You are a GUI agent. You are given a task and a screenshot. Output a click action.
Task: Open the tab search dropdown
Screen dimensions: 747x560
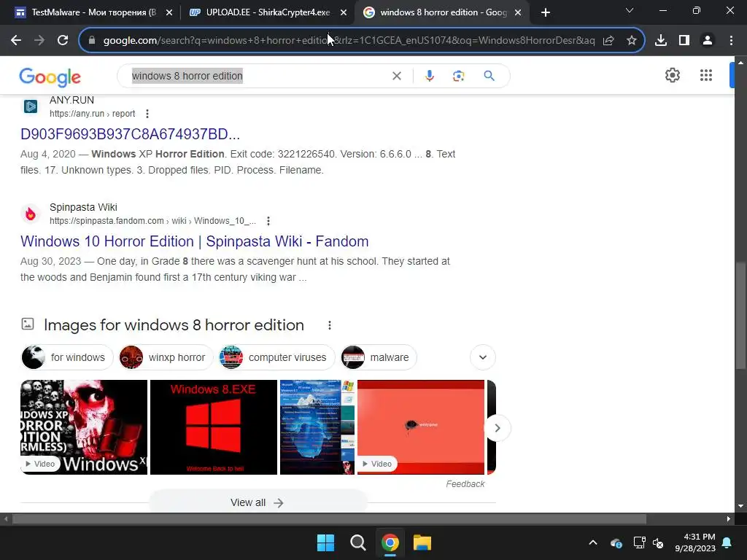(630, 10)
